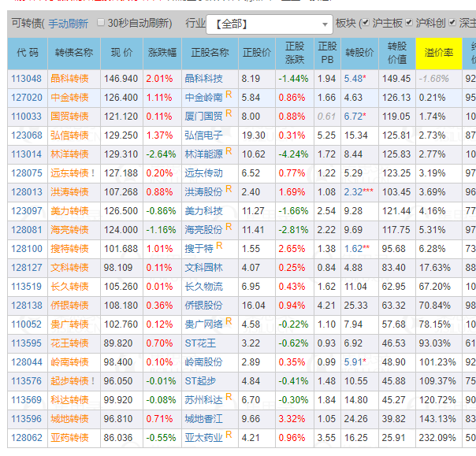Viewport: 476px width, 456px height.
Task: Click the R icon beside 搜于特
Action: click(x=219, y=246)
